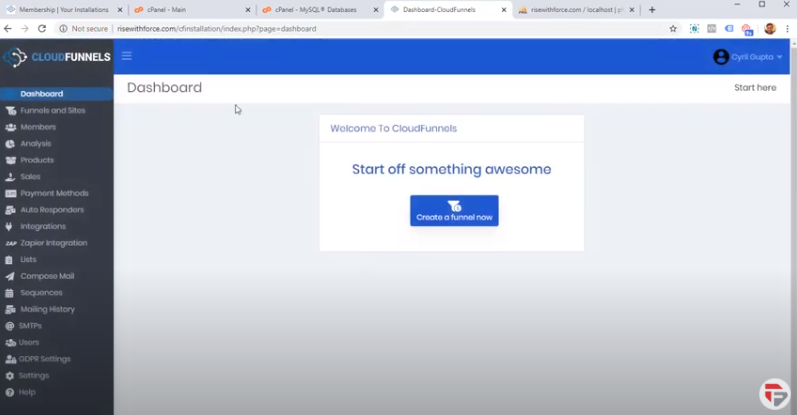The width and height of the screenshot is (797, 415).
Task: Open GDPR Settings in sidebar
Action: point(45,359)
